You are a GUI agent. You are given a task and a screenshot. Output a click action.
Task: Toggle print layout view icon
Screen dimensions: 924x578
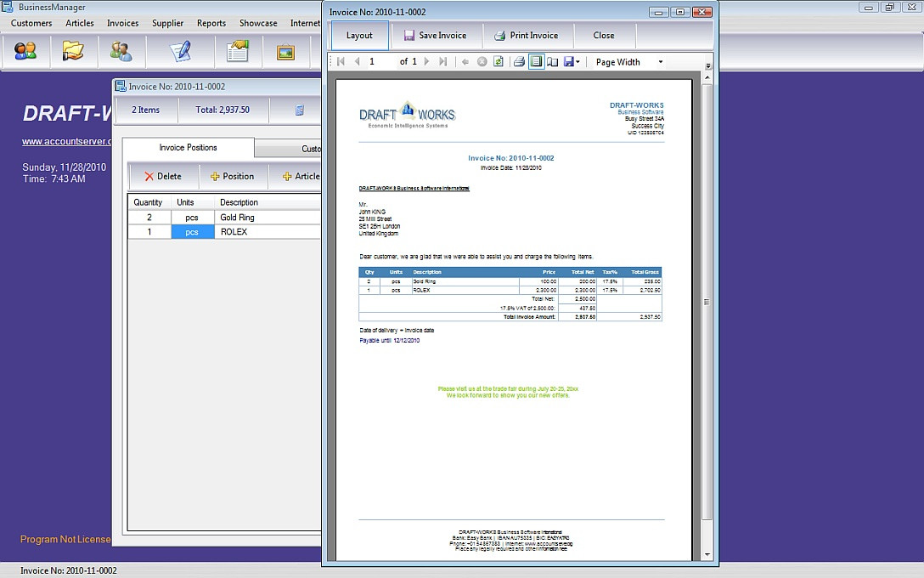[x=536, y=61]
